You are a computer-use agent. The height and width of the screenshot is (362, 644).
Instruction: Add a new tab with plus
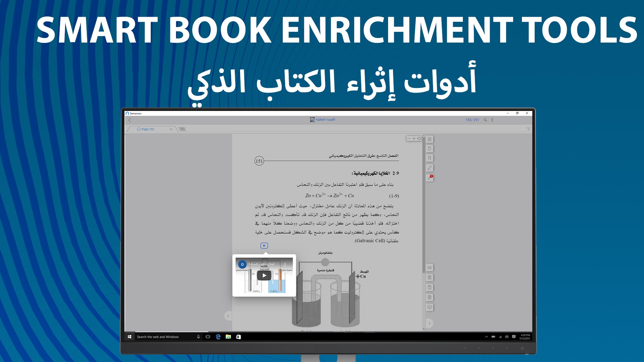182,129
